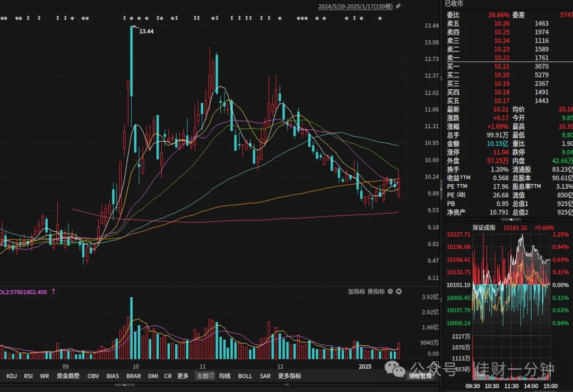
Task: Click the PE TTM 17.96 value
Action: tap(501, 187)
